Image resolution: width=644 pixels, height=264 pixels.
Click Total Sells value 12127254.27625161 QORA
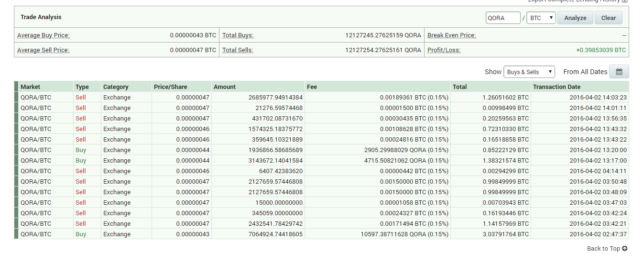pyautogui.click(x=383, y=50)
